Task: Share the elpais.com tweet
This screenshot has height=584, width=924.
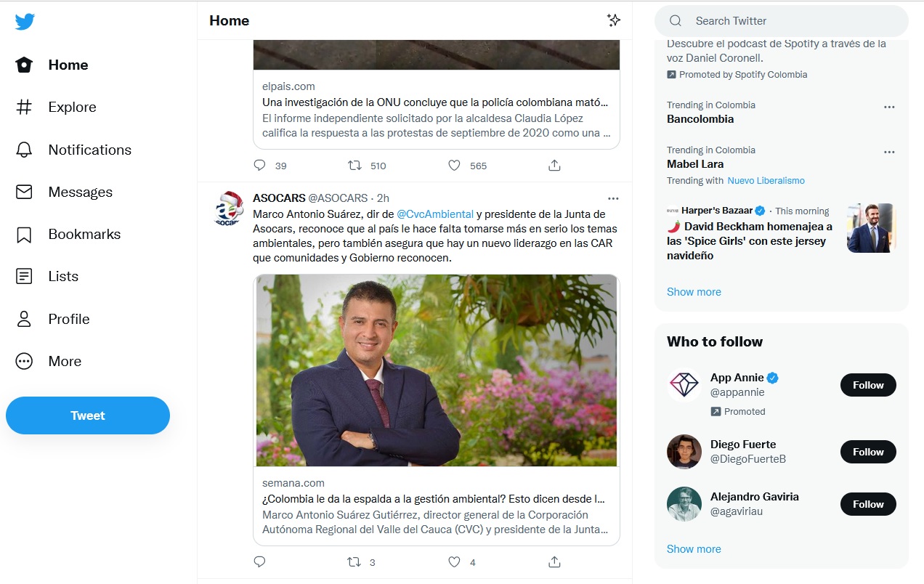Action: click(x=554, y=166)
